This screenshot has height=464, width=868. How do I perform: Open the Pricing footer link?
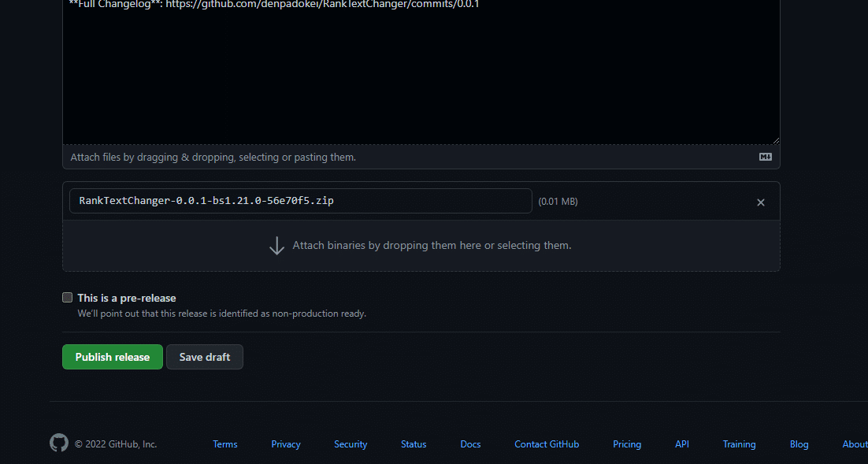(x=627, y=444)
